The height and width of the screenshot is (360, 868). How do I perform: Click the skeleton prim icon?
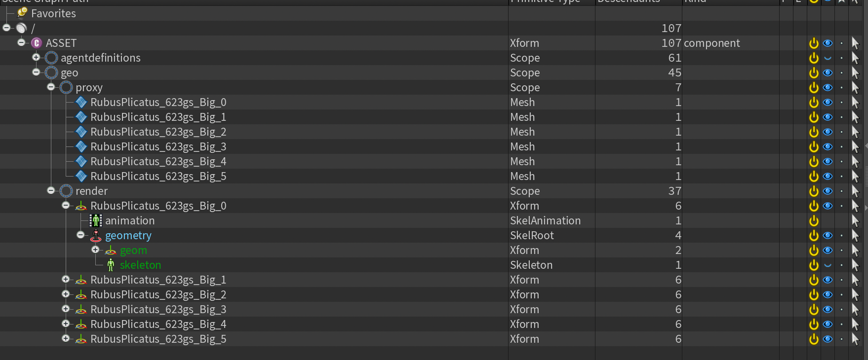[x=111, y=265]
